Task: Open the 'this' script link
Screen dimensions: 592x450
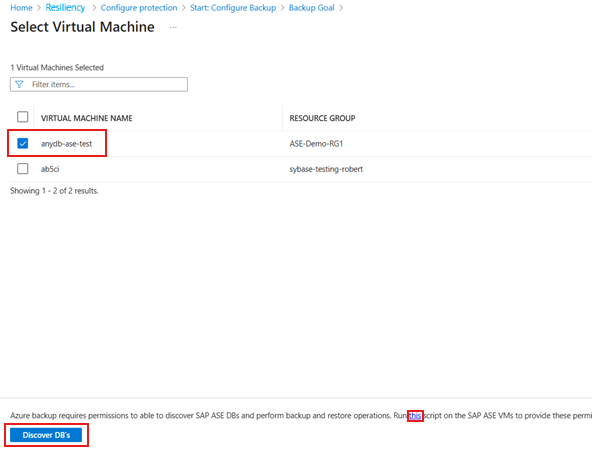Action: click(415, 416)
